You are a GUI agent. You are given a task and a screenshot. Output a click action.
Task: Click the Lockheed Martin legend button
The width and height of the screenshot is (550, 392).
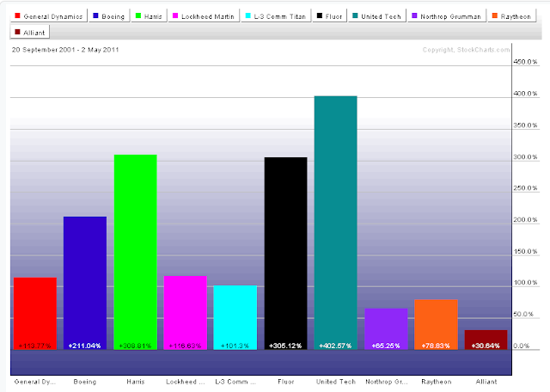[204, 16]
